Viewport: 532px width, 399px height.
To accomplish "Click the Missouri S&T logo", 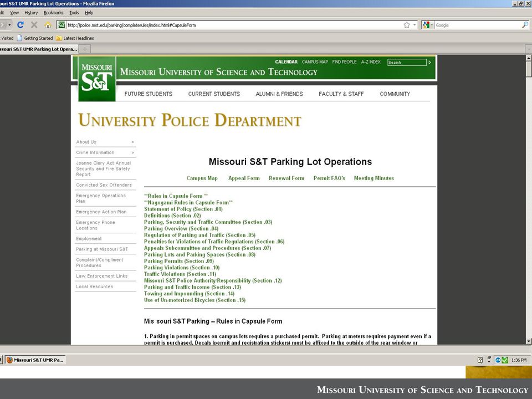I will click(96, 78).
